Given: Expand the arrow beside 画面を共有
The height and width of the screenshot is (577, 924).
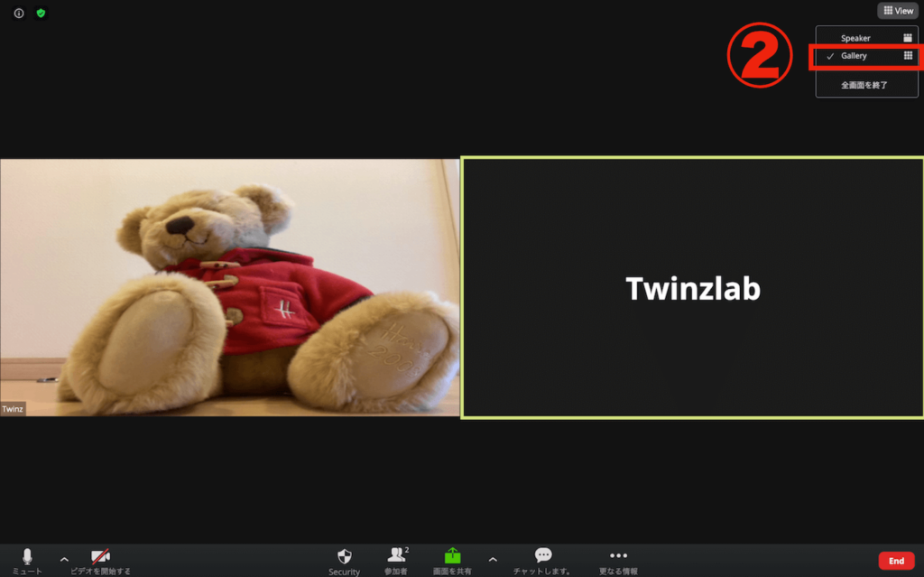Looking at the screenshot, I should coord(493,559).
